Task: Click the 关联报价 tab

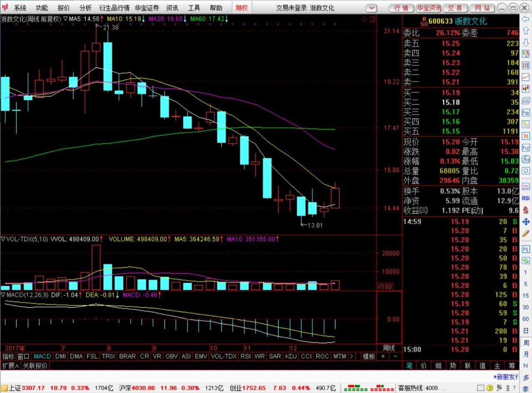Action: [x=35, y=366]
